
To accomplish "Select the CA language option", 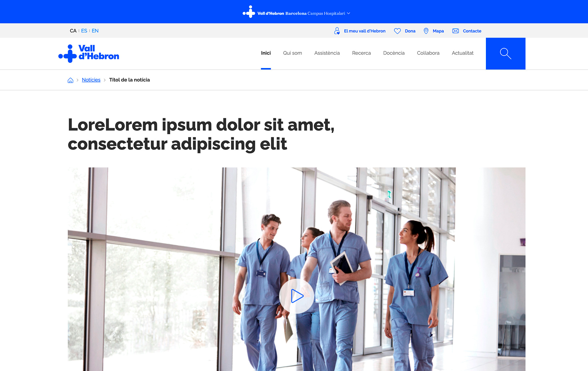I will 73,31.
